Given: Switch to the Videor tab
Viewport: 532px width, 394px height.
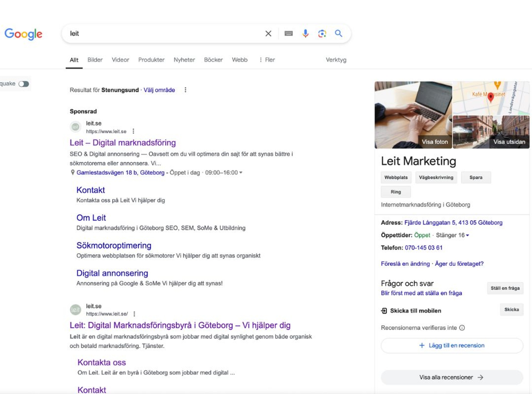Looking at the screenshot, I should tap(120, 60).
